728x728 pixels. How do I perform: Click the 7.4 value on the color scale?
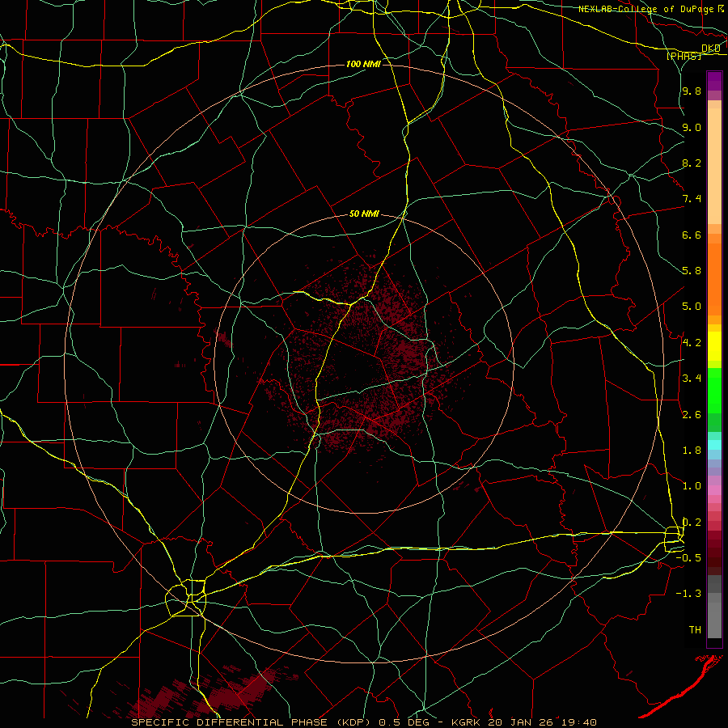click(x=692, y=199)
